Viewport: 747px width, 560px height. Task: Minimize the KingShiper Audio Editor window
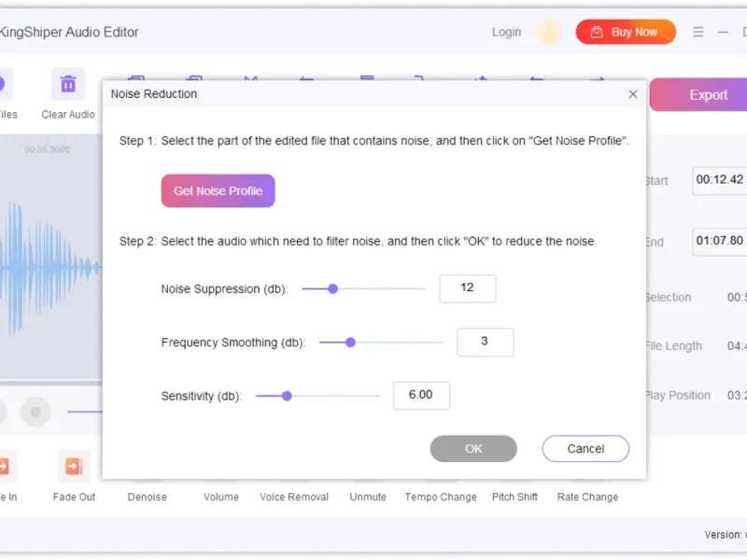tap(723, 32)
